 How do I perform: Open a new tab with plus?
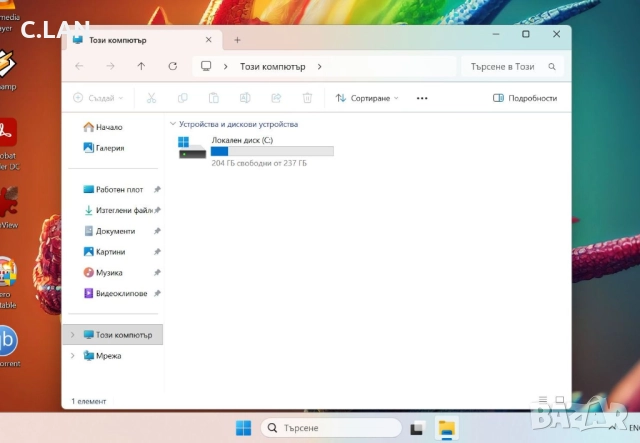[x=237, y=40]
